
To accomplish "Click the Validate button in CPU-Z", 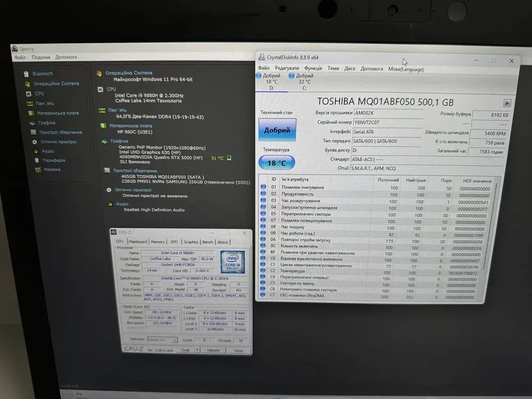I will pyautogui.click(x=213, y=350).
